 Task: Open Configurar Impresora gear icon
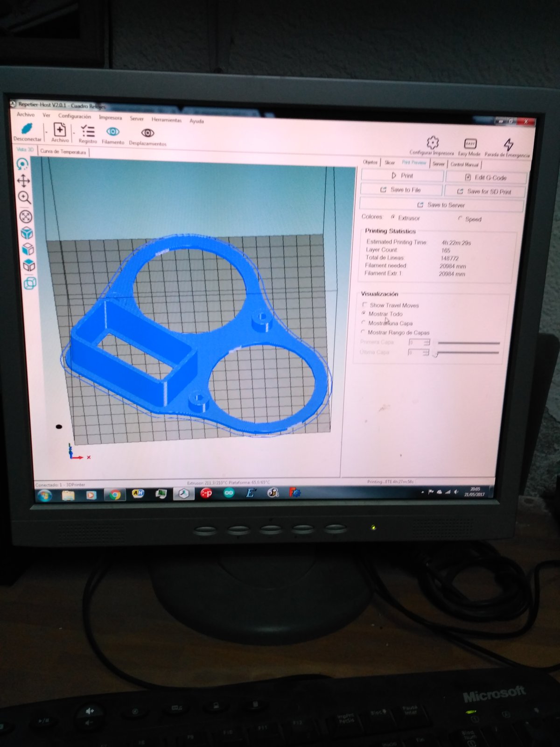tap(433, 142)
